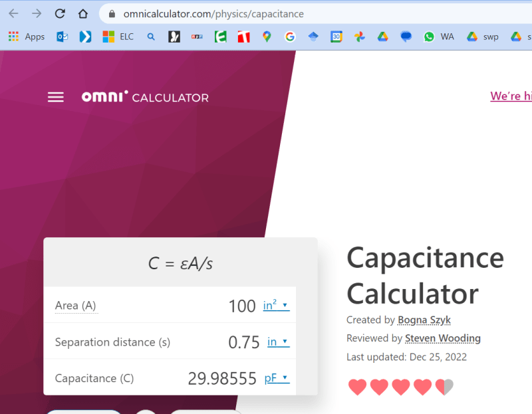This screenshot has height=414, width=532.
Task: Open the magnifying glass search bookmark
Action: point(151,37)
